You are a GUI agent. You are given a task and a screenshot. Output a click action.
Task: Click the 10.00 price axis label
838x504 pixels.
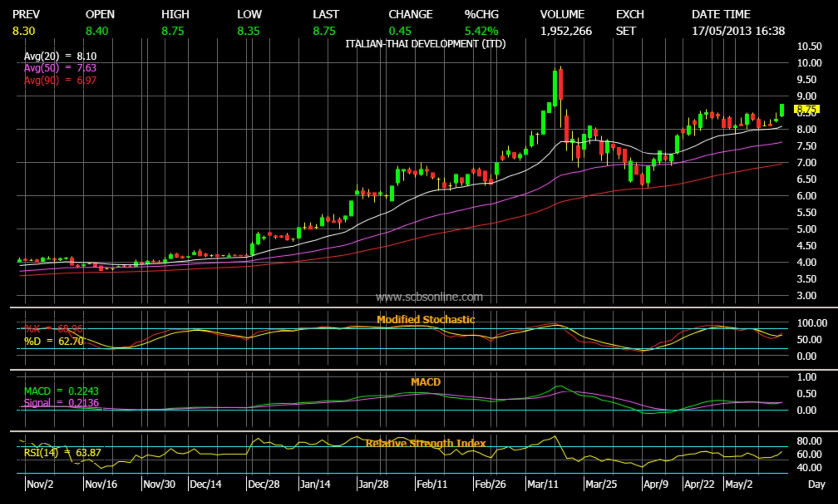809,63
